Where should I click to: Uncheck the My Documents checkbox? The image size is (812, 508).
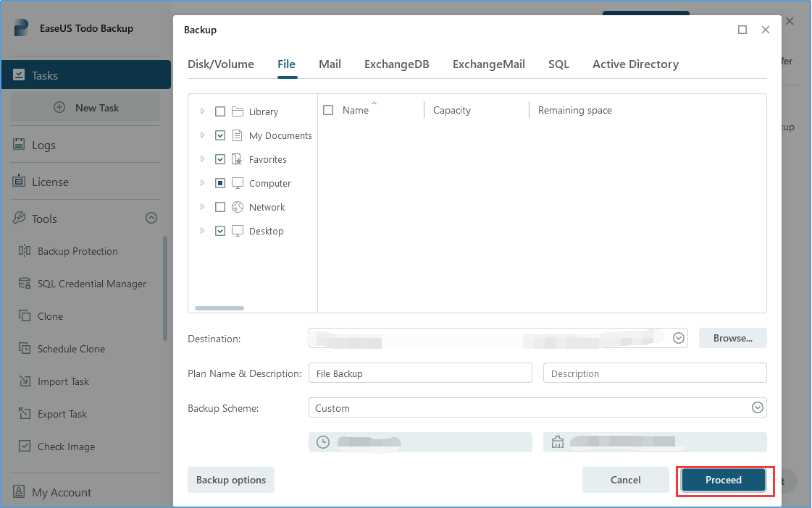[220, 135]
